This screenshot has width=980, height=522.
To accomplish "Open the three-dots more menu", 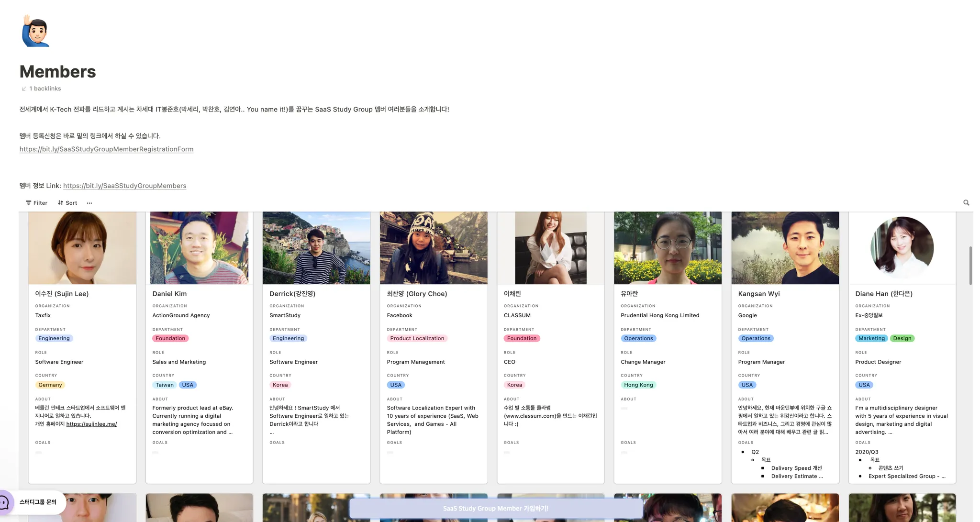I will pos(89,203).
